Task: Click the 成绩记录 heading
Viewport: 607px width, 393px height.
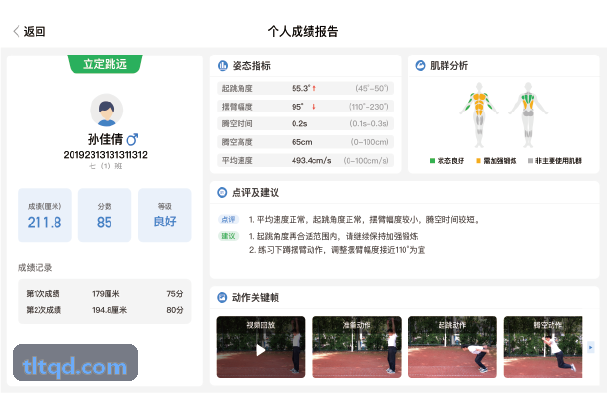Action: [35, 268]
